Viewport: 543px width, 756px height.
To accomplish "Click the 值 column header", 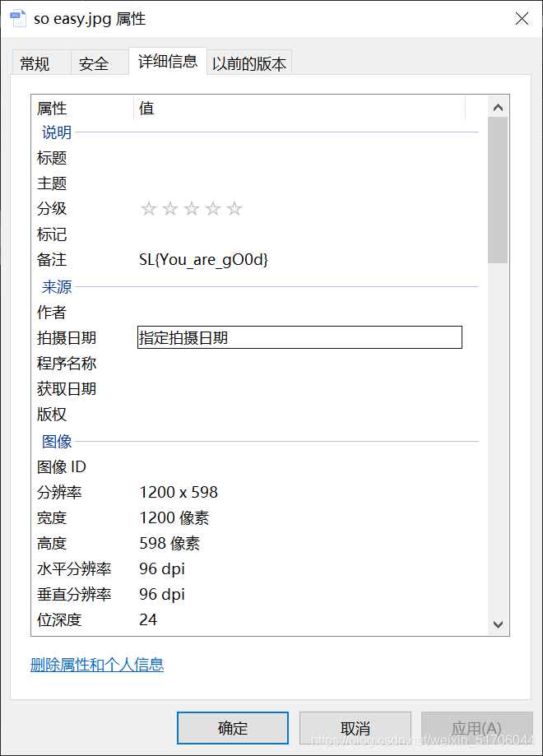I will [x=299, y=108].
